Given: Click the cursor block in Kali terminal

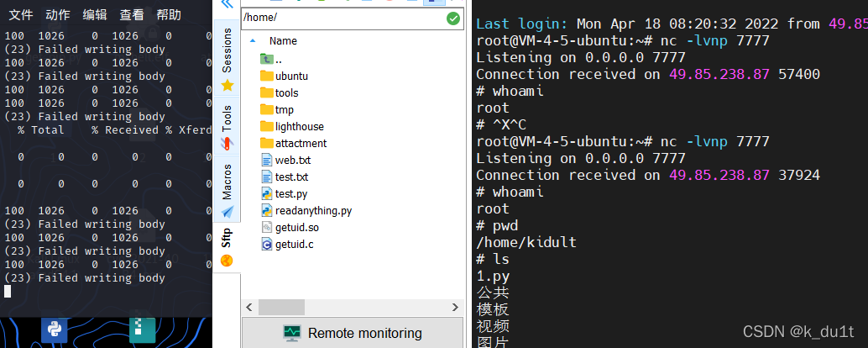Looking at the screenshot, I should (x=8, y=291).
